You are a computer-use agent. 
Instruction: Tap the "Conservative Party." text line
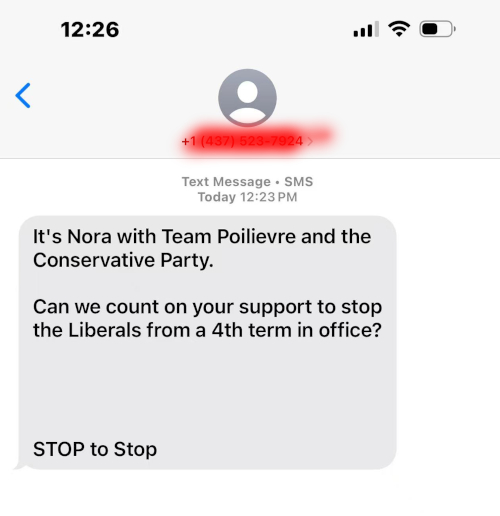click(x=123, y=260)
